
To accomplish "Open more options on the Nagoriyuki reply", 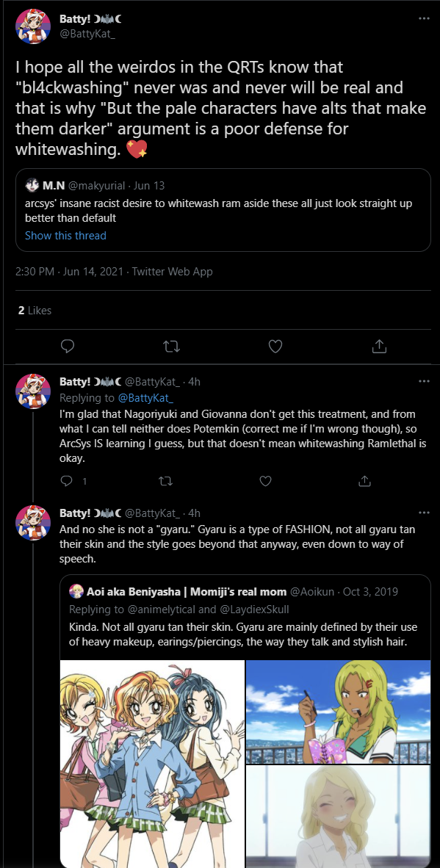I will [424, 381].
